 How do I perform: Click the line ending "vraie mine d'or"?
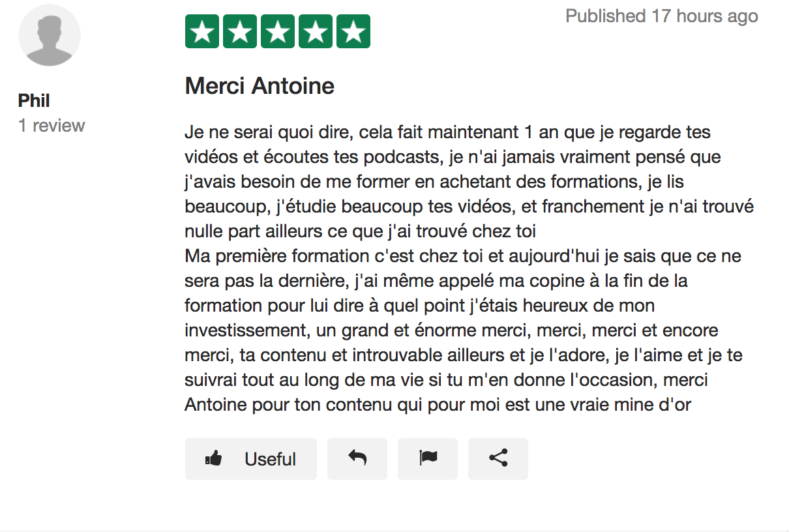coord(438,404)
